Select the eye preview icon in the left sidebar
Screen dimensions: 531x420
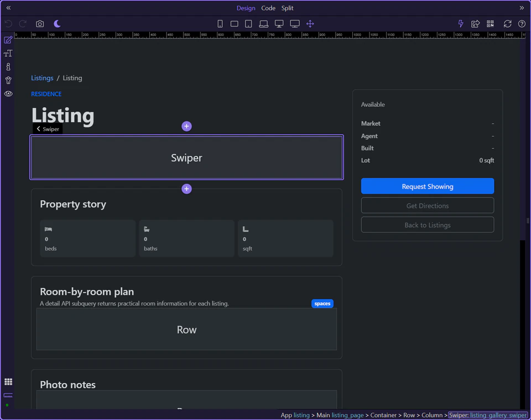click(8, 94)
